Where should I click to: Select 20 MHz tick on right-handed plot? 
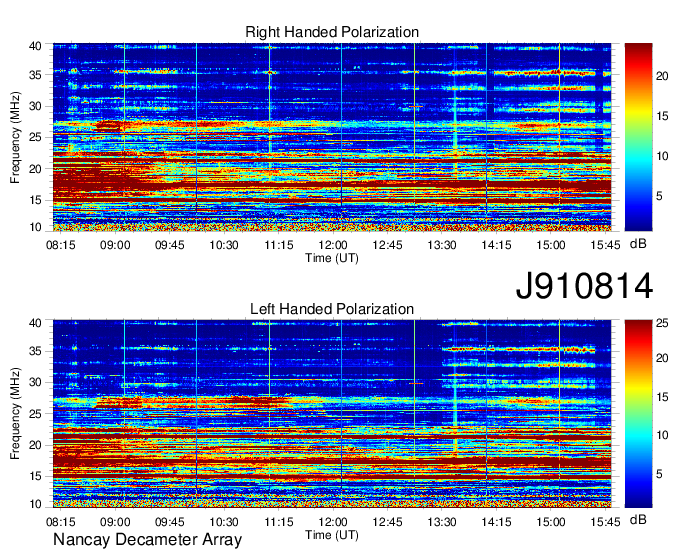tap(36, 169)
